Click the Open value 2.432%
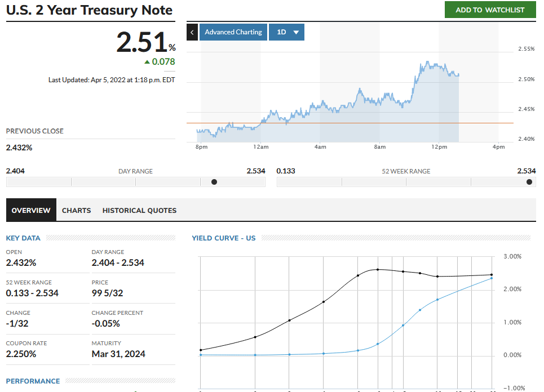This screenshot has width=544, height=392. (x=21, y=262)
